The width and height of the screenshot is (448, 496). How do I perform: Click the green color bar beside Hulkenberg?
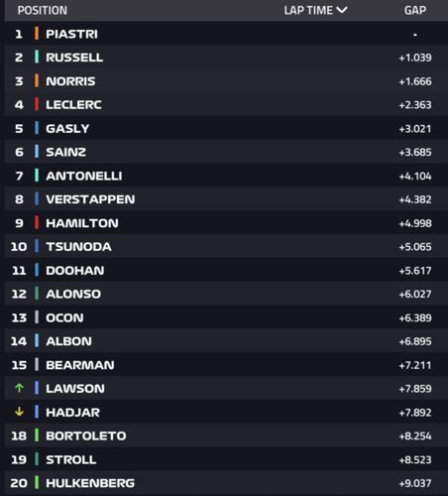point(37,482)
